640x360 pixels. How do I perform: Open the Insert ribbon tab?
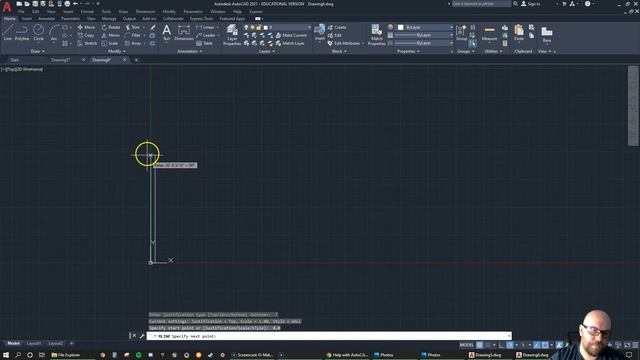pyautogui.click(x=27, y=18)
